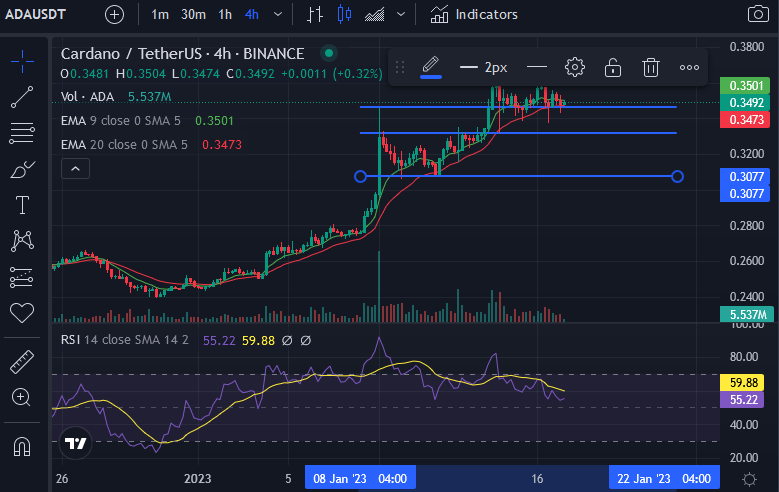Click the green market status dot
This screenshot has width=779, height=492.
328,53
